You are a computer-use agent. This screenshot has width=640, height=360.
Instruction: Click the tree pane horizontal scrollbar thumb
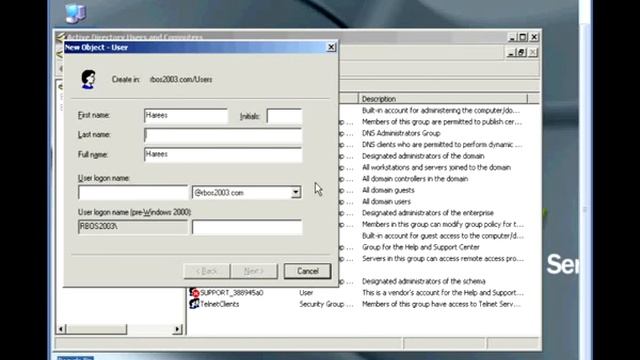pos(96,329)
